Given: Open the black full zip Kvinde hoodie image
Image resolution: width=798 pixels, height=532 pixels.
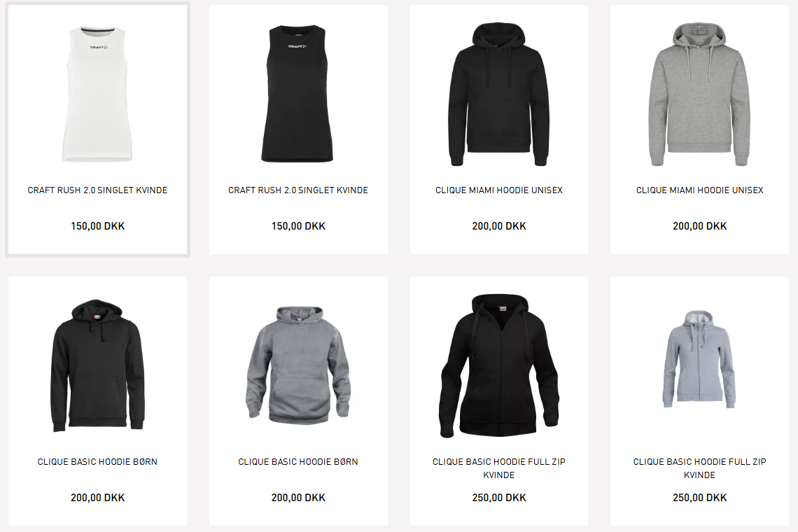Looking at the screenshot, I should coord(498,365).
